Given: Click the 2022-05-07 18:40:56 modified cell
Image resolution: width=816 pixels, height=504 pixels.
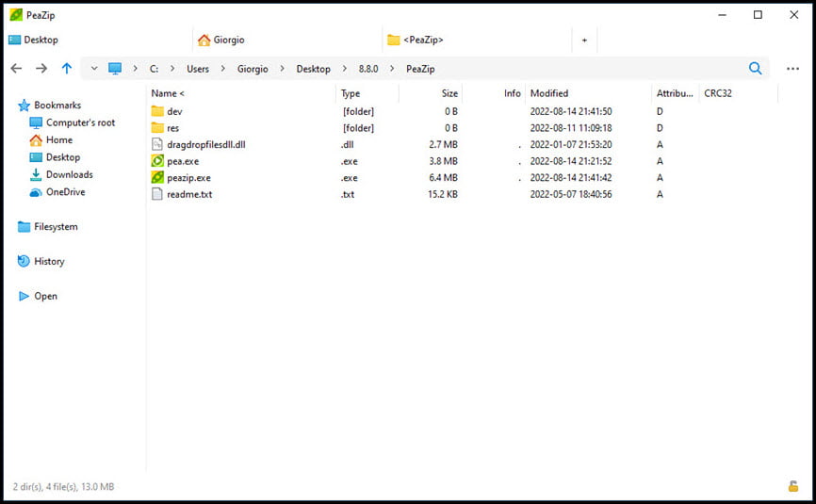Looking at the screenshot, I should point(571,194).
